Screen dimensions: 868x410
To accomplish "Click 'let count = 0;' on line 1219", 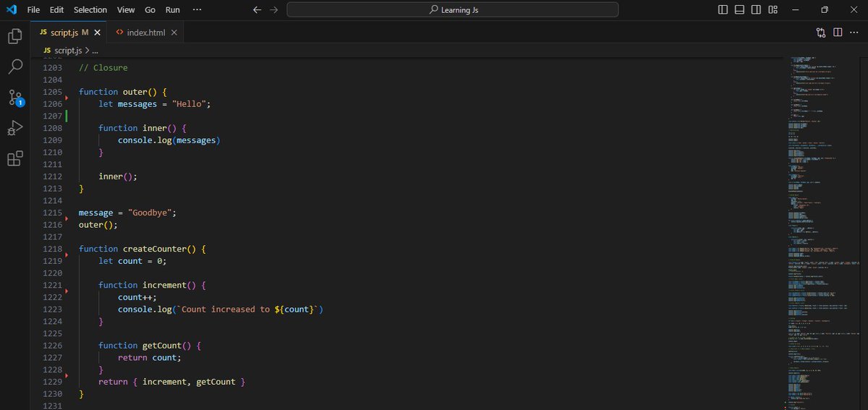I will point(132,261).
